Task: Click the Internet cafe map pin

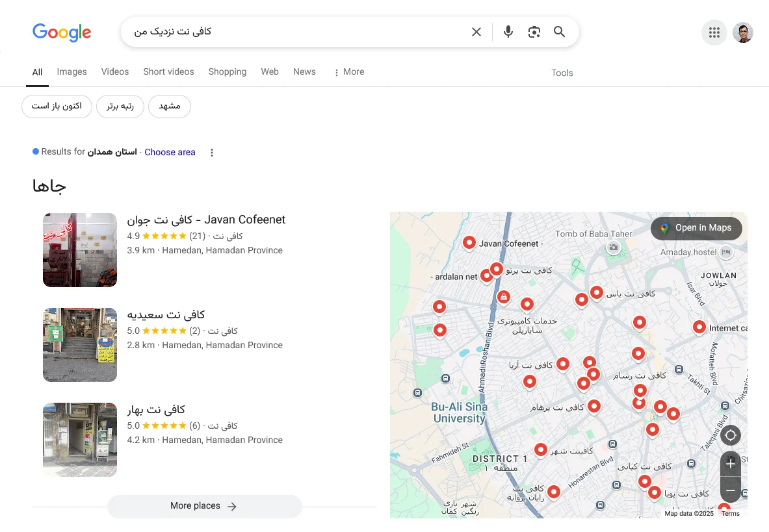Action: (699, 327)
